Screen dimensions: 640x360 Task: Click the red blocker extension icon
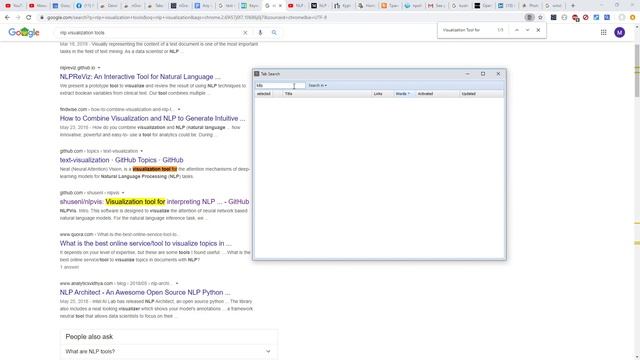coord(586,18)
